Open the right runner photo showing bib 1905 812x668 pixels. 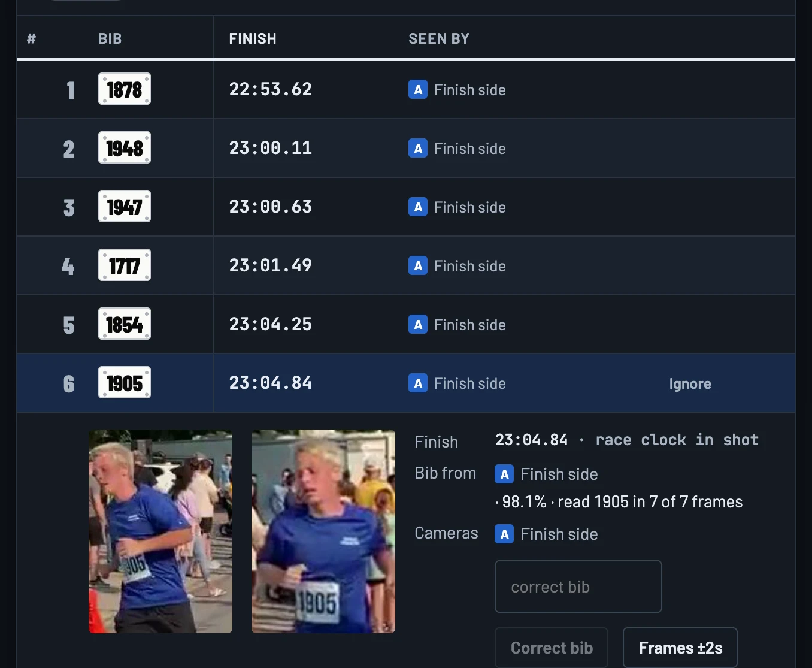pyautogui.click(x=323, y=531)
